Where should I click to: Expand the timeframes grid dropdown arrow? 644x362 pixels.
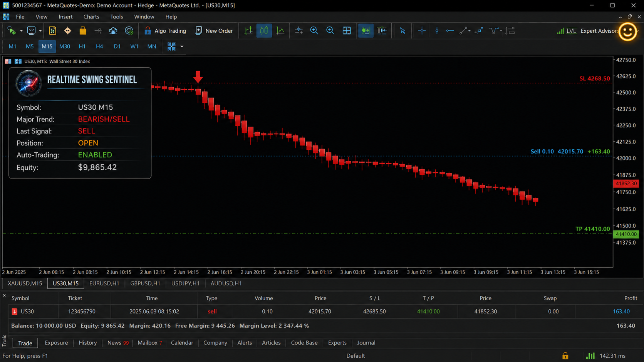point(182,47)
